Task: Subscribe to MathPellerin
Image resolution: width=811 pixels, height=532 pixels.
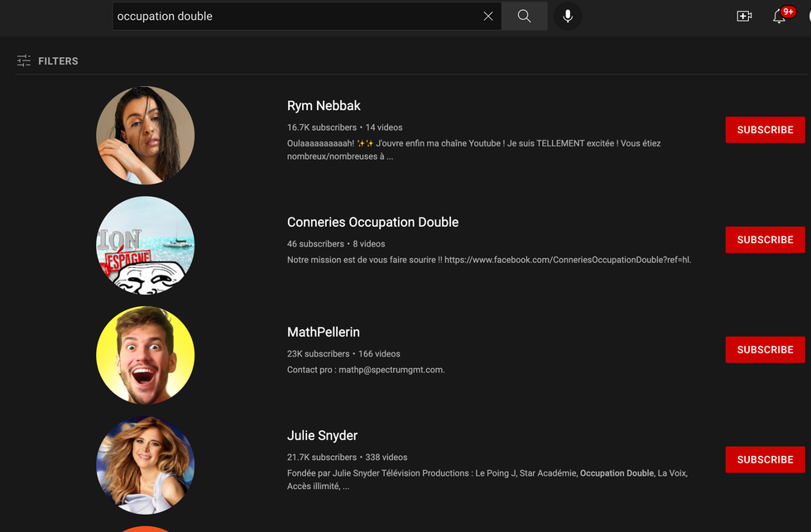Action: (x=765, y=349)
